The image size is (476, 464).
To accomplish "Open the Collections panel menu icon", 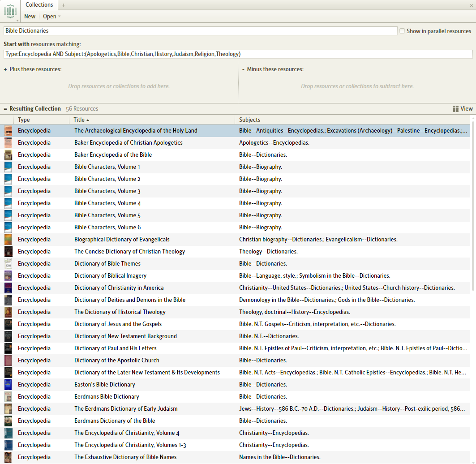I will tap(10, 12).
